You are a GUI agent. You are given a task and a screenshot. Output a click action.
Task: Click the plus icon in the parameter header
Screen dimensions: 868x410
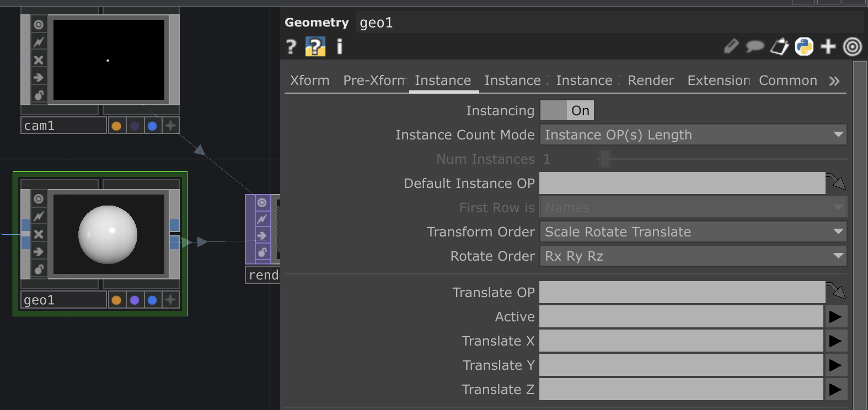coord(828,47)
